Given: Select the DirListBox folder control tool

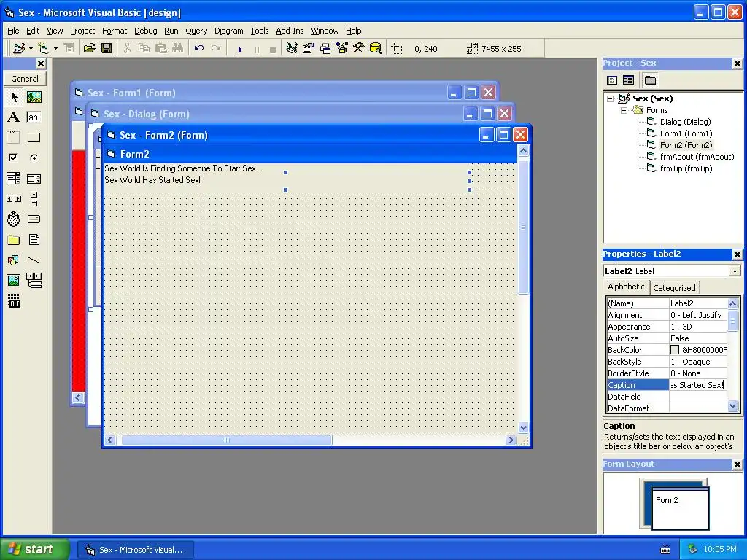Looking at the screenshot, I should (x=14, y=239).
